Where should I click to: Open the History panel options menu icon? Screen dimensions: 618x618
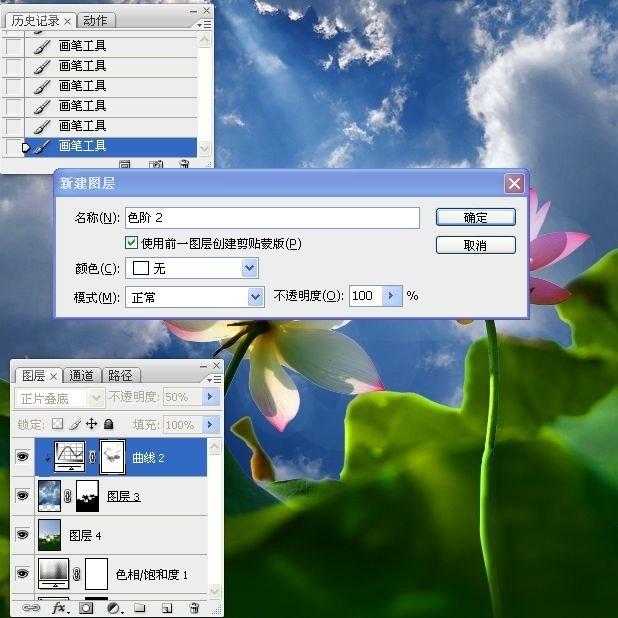[x=204, y=25]
